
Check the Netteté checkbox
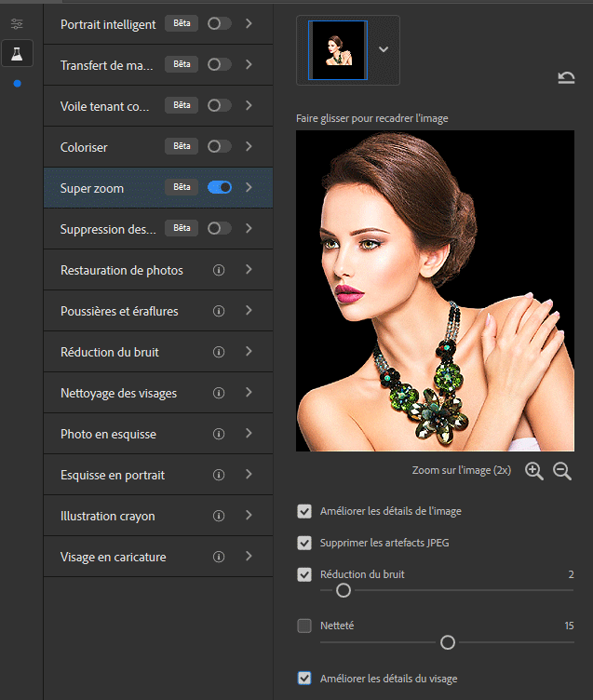point(304,626)
